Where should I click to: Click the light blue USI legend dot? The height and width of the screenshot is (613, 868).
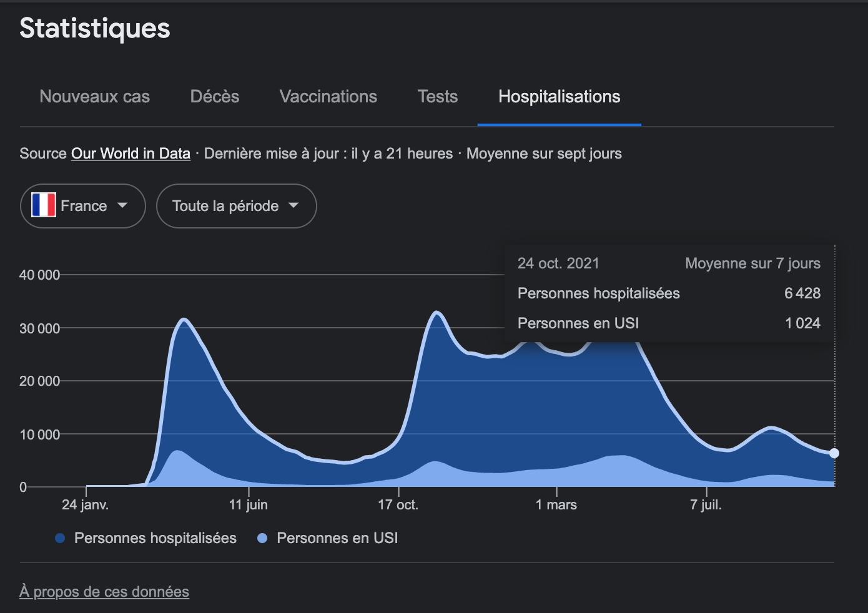click(x=262, y=538)
